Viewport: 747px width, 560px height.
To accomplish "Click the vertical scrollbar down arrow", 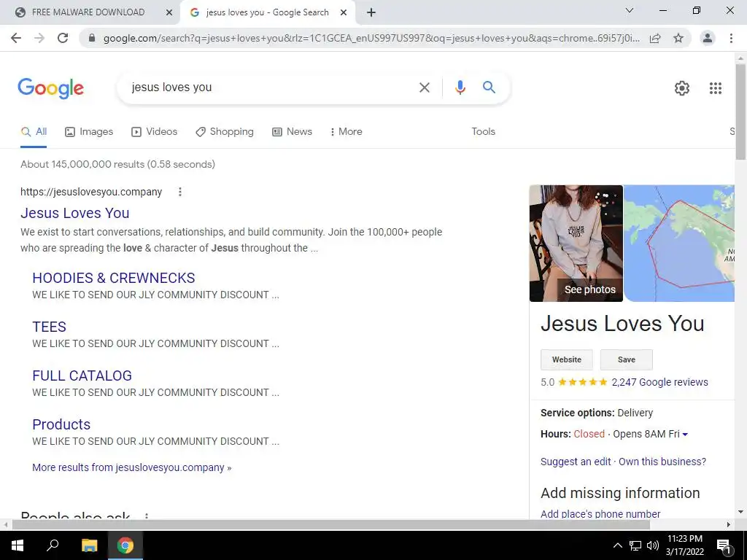I will click(740, 513).
